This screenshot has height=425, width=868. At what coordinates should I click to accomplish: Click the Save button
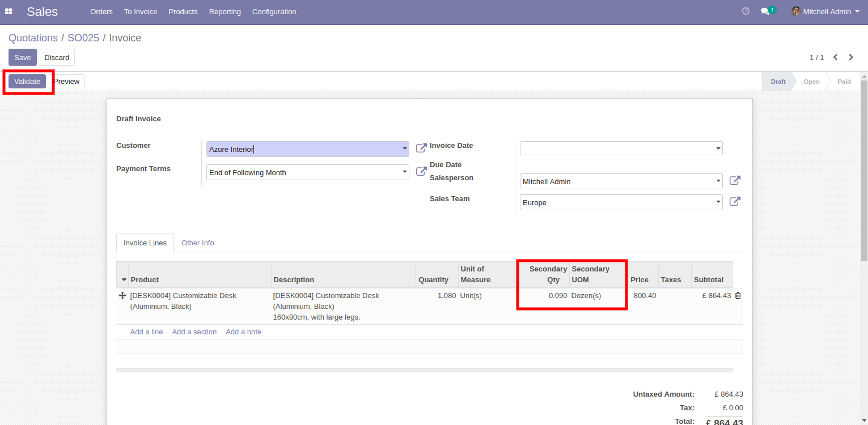click(23, 57)
